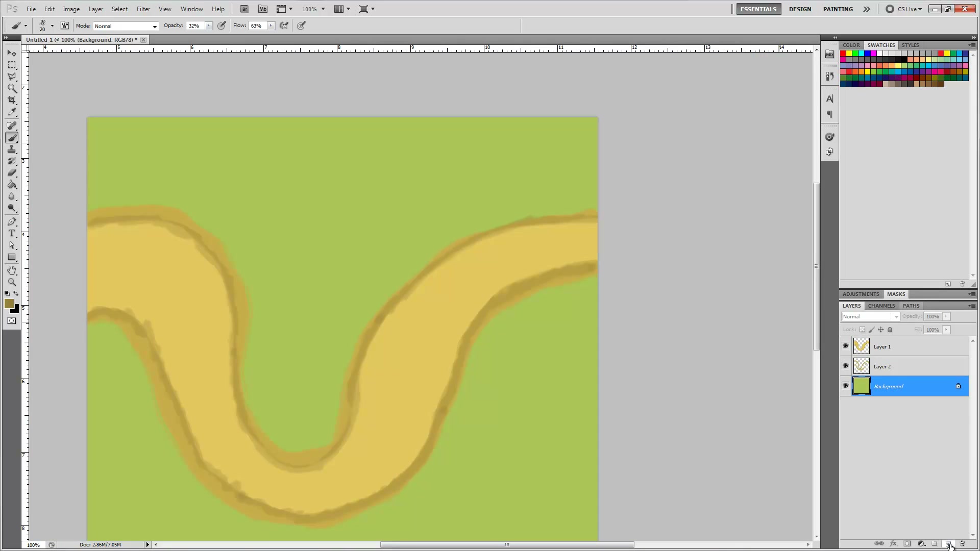The width and height of the screenshot is (980, 551).
Task: Open the brush Mode dropdown
Action: click(126, 26)
